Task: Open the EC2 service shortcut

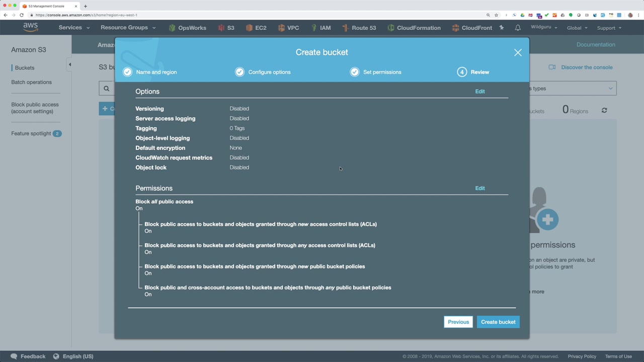Action: [256, 28]
